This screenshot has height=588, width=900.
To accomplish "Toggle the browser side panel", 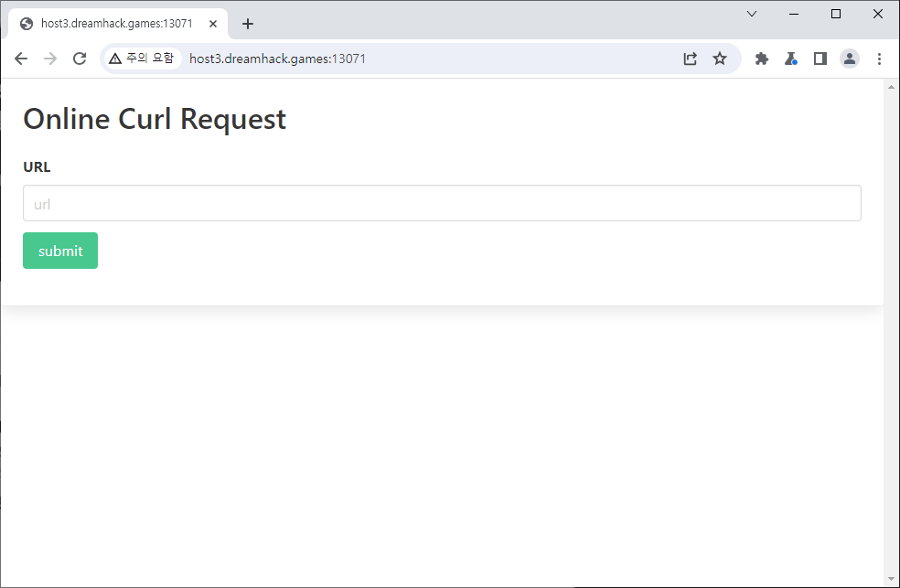I will tap(820, 59).
